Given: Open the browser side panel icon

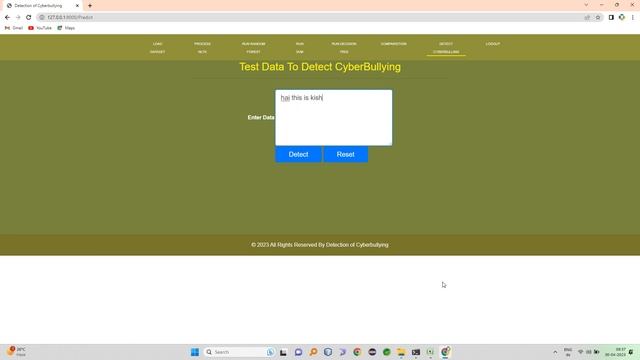Looking at the screenshot, I should click(x=611, y=17).
